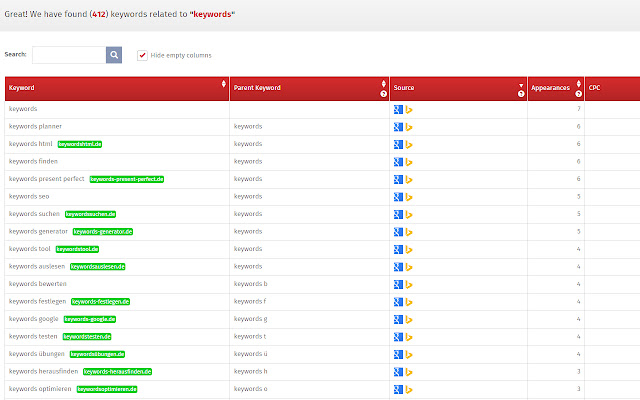This screenshot has width=640, height=400.
Task: Click Bing icon in keywords festlegen row
Action: pyautogui.click(x=409, y=302)
